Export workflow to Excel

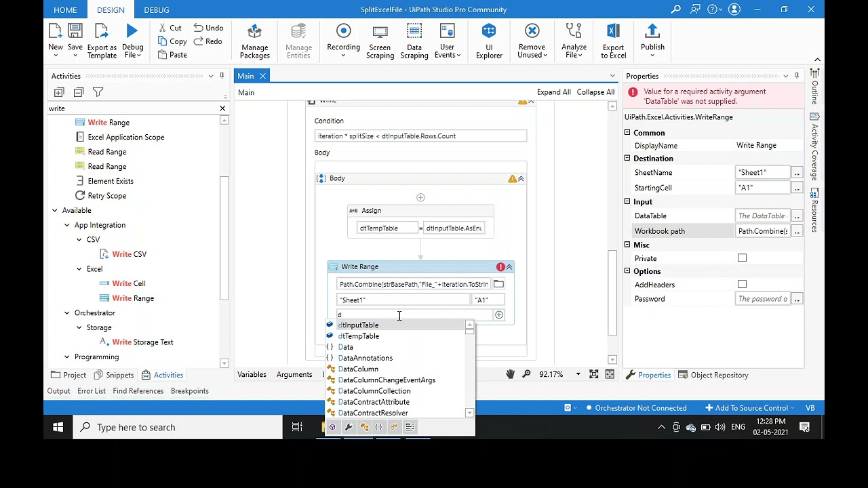[613, 41]
